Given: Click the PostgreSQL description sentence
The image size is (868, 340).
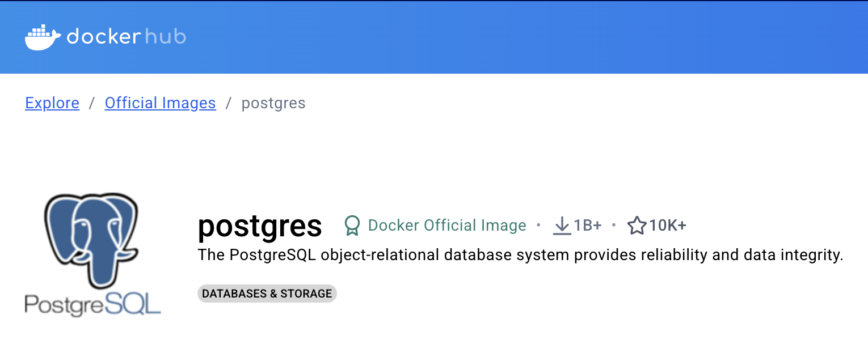Looking at the screenshot, I should (521, 256).
